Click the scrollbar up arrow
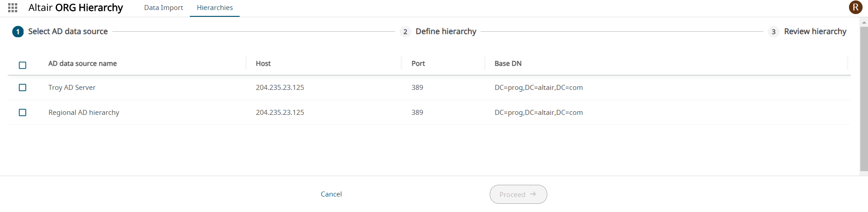The width and height of the screenshot is (868, 212). click(864, 22)
